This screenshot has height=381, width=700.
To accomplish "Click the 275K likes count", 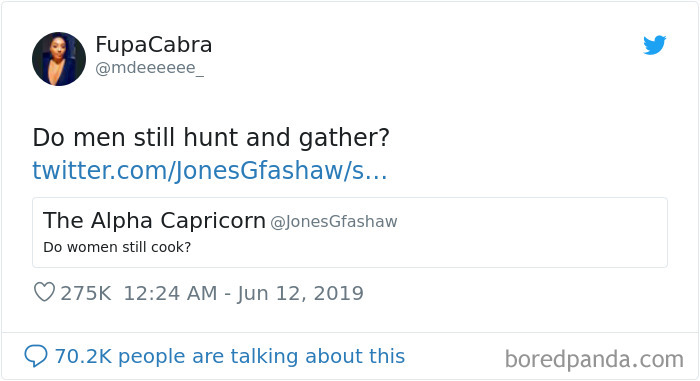I will [86, 293].
